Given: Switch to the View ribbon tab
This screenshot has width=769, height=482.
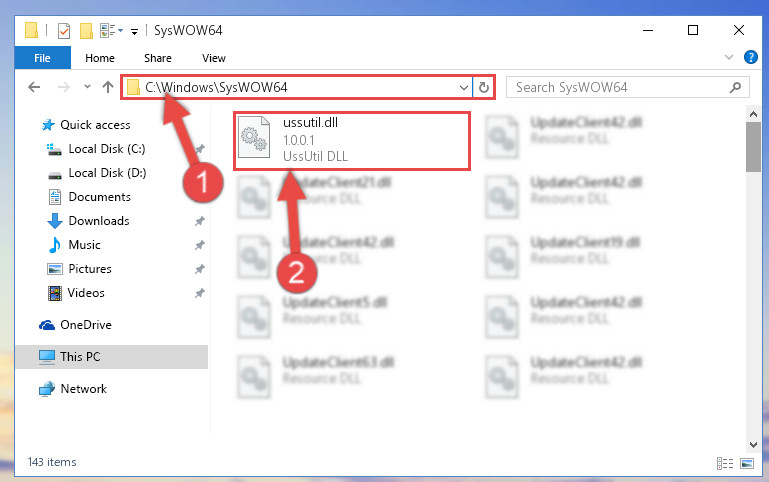Looking at the screenshot, I should [x=214, y=58].
